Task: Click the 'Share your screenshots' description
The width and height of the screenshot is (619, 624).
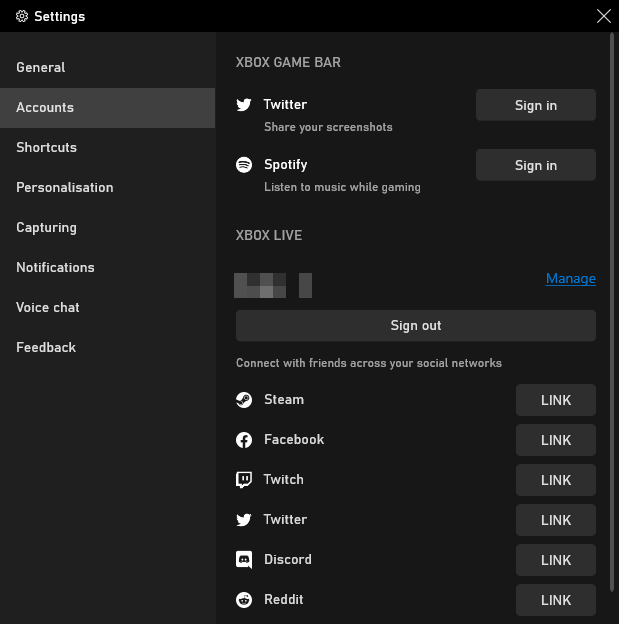Action: 328,127
